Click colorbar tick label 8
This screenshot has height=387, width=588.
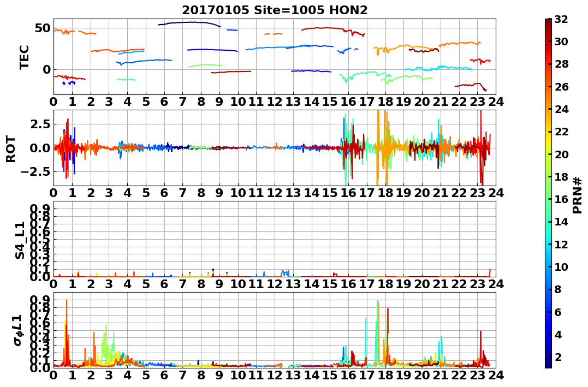(x=558, y=289)
